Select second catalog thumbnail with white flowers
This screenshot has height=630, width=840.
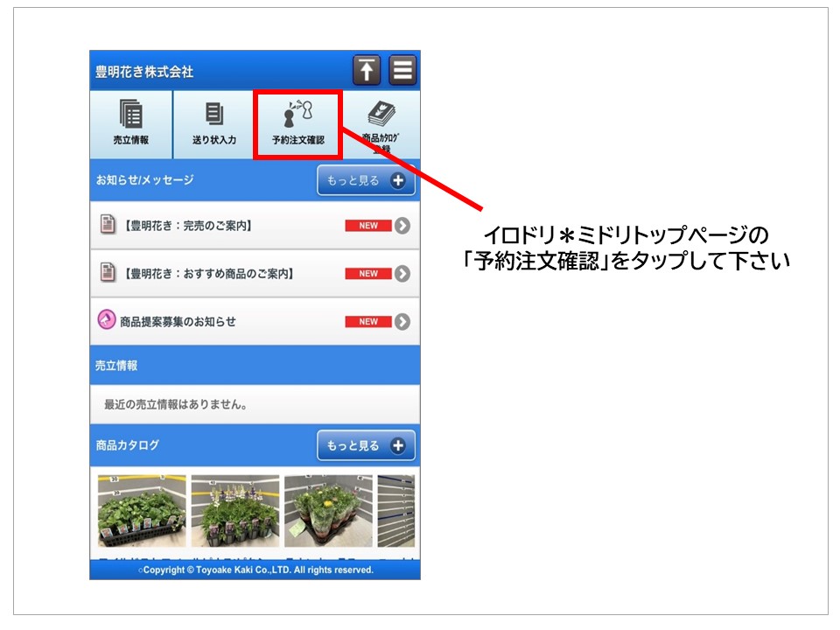[235, 511]
